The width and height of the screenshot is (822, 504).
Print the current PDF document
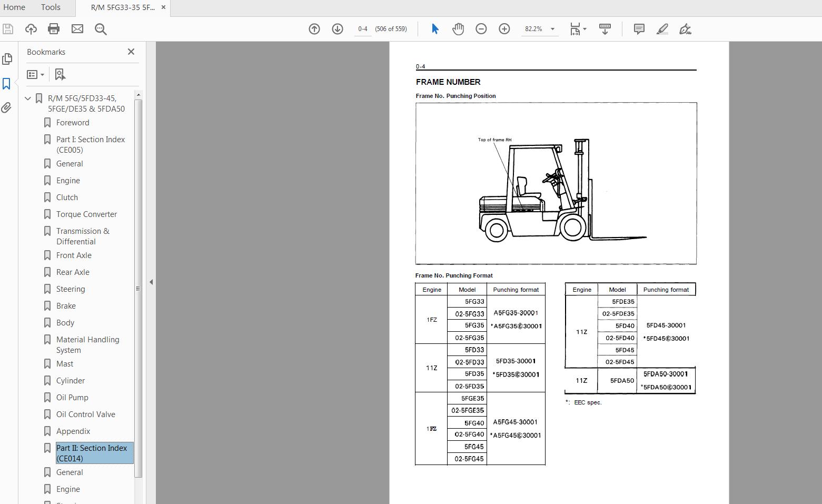point(53,29)
